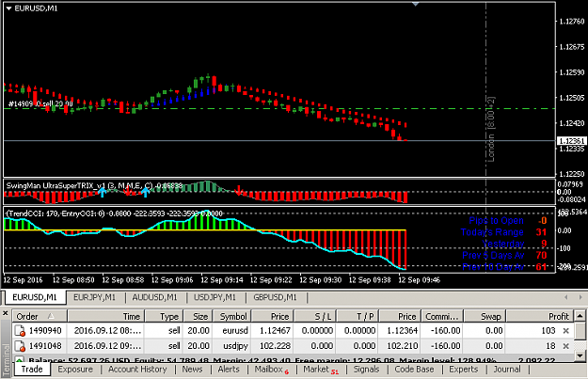
Task: Close the Terminal panel with the X
Action: pyautogui.click(x=6, y=313)
